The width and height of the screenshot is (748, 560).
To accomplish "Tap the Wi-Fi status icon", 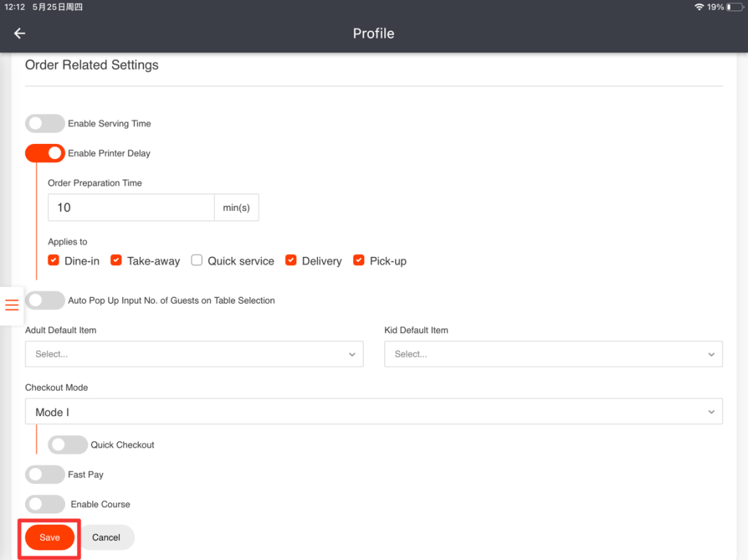I will point(699,7).
